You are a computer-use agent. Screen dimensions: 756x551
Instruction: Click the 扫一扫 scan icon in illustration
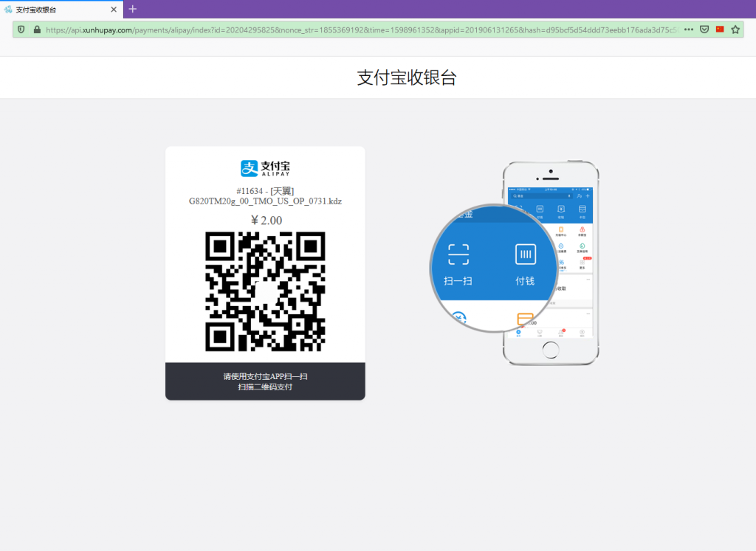point(458,254)
